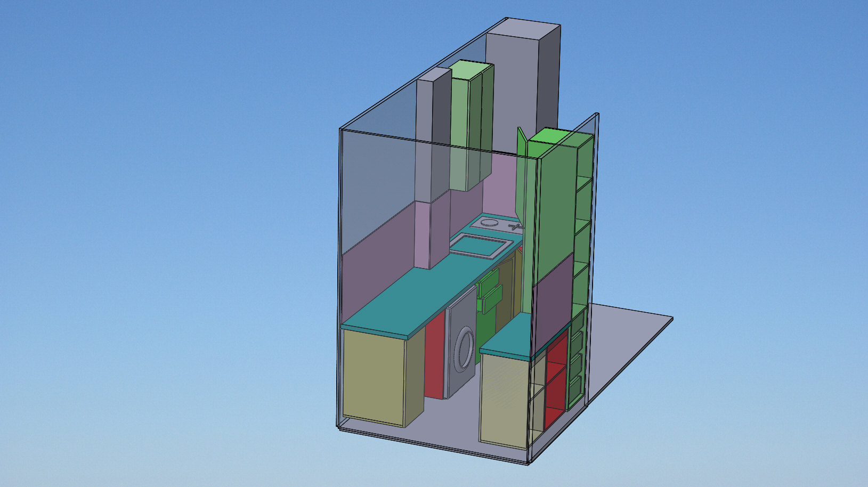
Task: Select the red panel beside the washing machine
Action: 435,357
